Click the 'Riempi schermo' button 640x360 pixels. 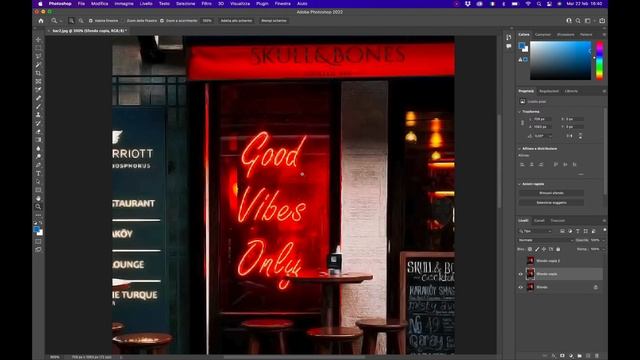click(273, 20)
